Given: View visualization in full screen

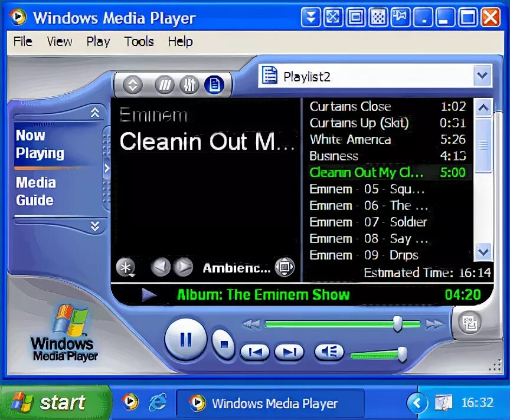Looking at the screenshot, I should pos(285,267).
